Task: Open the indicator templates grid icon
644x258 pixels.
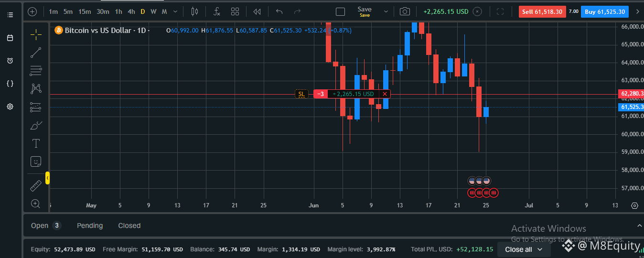Action: [x=235, y=11]
